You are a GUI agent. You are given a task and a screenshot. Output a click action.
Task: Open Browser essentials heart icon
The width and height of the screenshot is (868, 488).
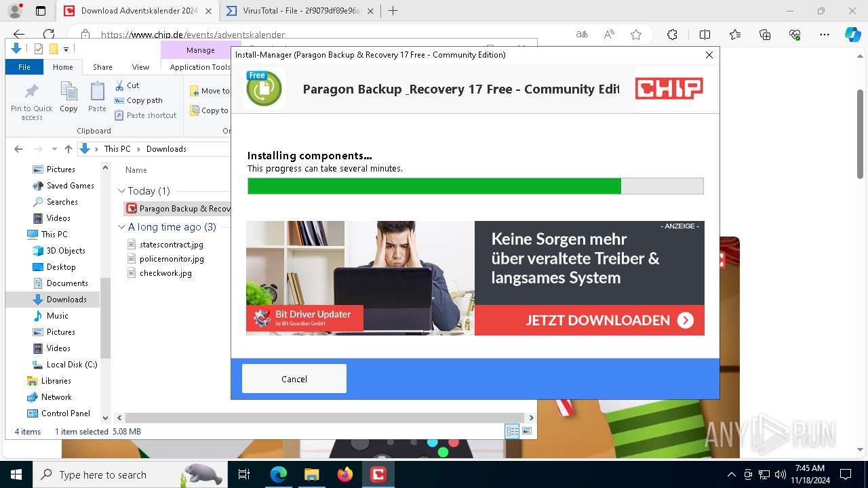click(x=795, y=35)
